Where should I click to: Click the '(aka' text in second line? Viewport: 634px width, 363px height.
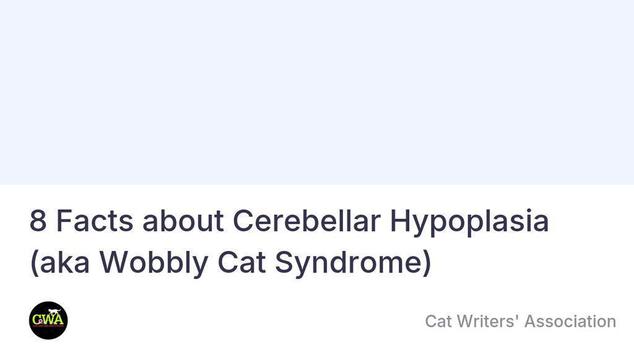click(60, 263)
